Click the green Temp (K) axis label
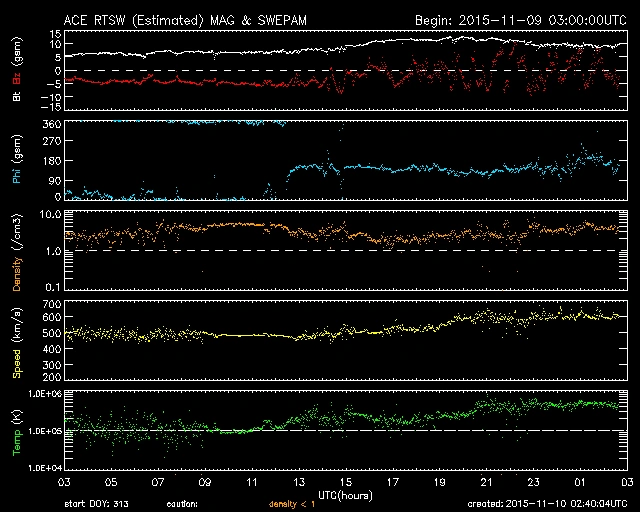This screenshot has height=512, width=640. [x=17, y=429]
